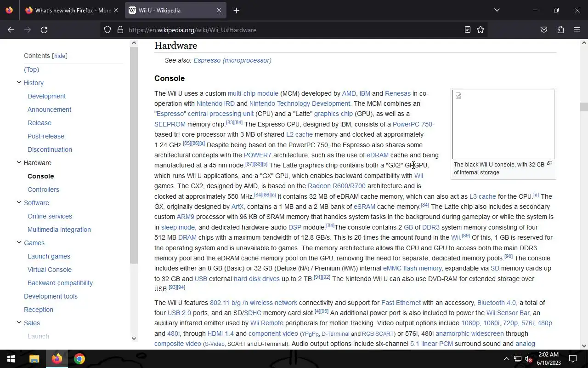The height and width of the screenshot is (368, 588).
Task: Go to Development tools in contents
Action: tap(51, 296)
